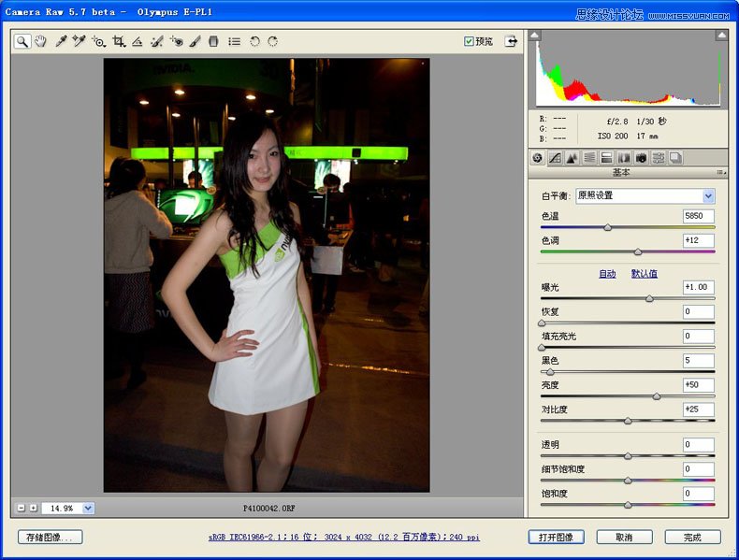Uncheck the 预览 preview checkbox
The image size is (739, 560).
[470, 41]
